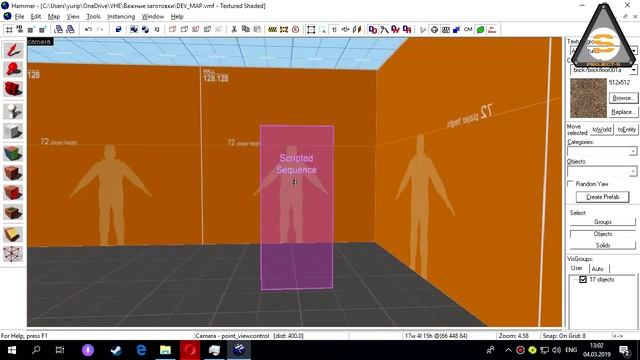Image resolution: width=640 pixels, height=360 pixels.
Task: Click the Solids select button
Action: click(603, 245)
